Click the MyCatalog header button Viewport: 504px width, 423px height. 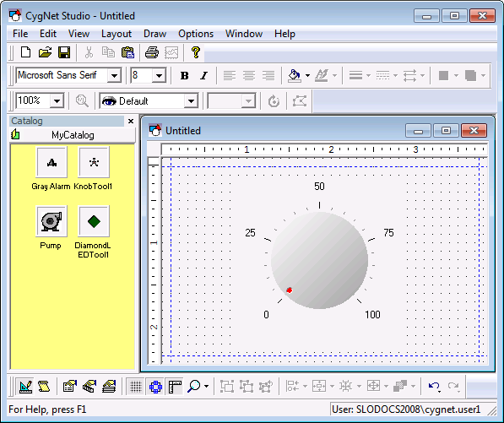coord(73,135)
